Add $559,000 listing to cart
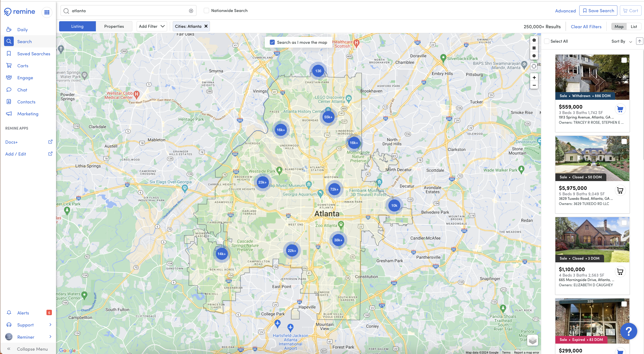Viewport: 644px width, 354px height. (620, 109)
